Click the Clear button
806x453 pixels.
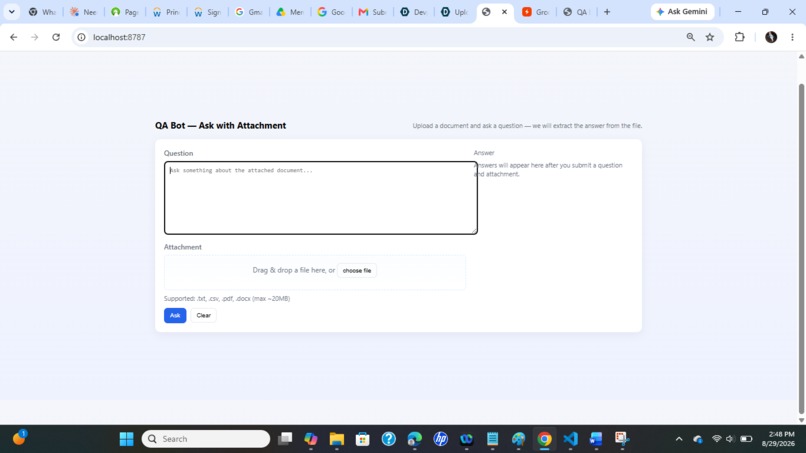click(x=204, y=315)
